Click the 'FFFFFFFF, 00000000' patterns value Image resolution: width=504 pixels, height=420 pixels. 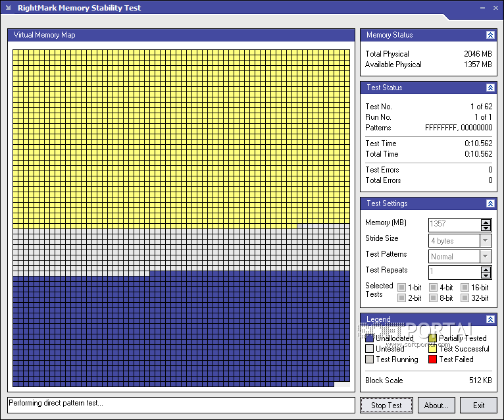tap(459, 128)
